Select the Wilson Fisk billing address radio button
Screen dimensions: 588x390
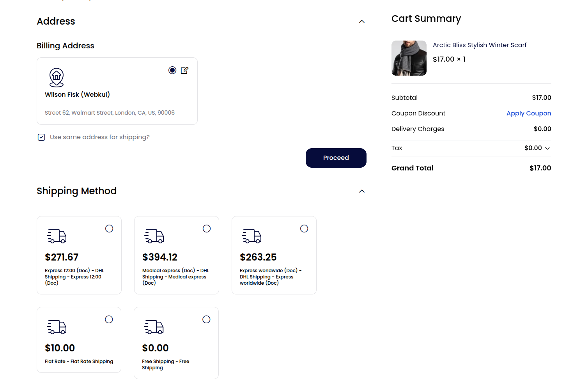172,70
